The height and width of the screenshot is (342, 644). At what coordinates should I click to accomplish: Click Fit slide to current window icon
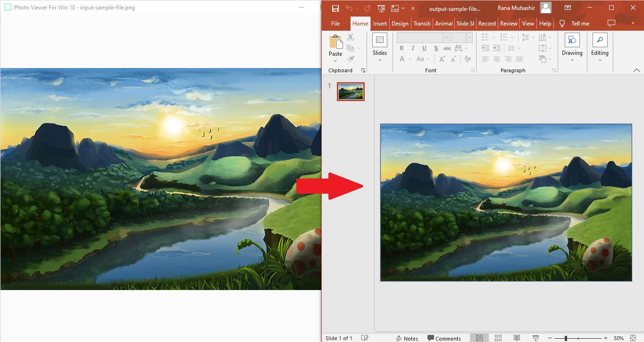(633, 338)
